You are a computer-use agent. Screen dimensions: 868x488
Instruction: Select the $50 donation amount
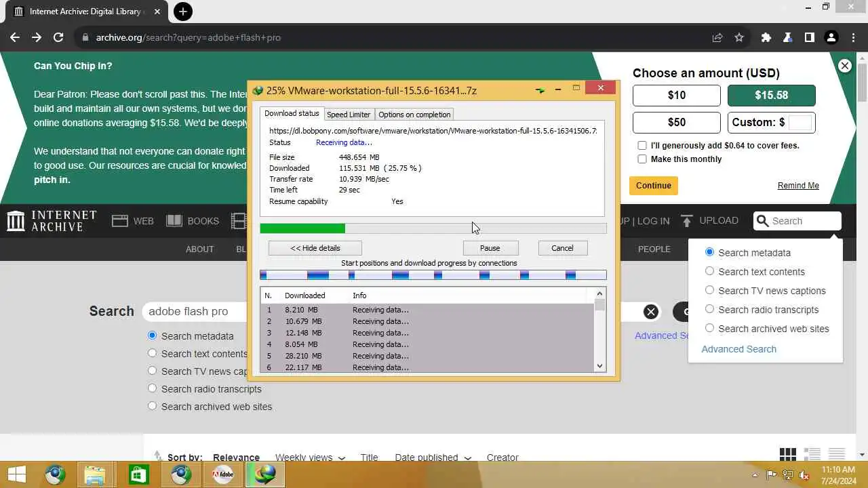[677, 123]
